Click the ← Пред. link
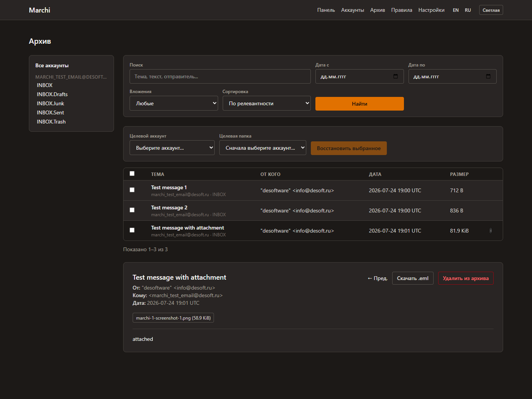Screen dimensions: 532x399 pos(377,278)
